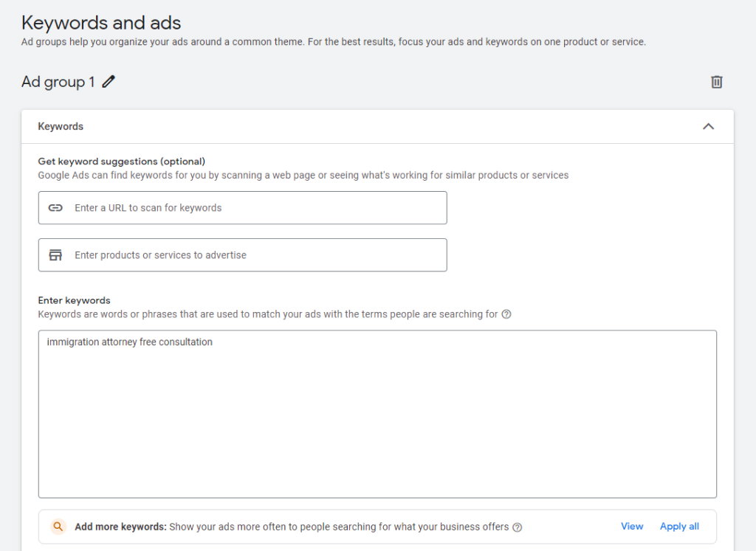This screenshot has width=756, height=551.
Task: Click the storefront icon in the products field
Action: (x=55, y=255)
